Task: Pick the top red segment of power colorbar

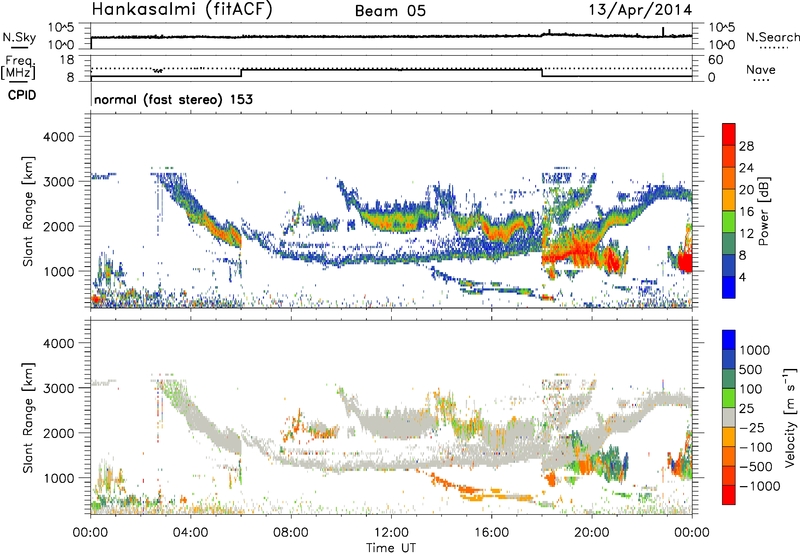Action: [x=729, y=134]
